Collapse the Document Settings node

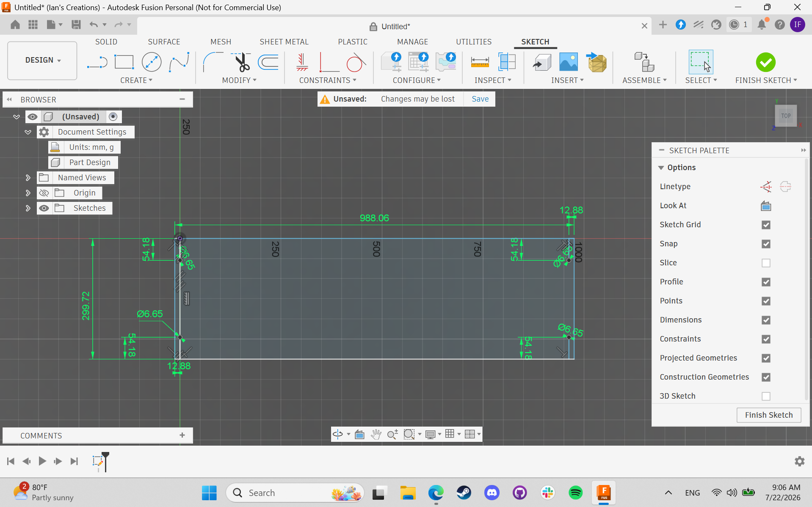click(x=28, y=132)
